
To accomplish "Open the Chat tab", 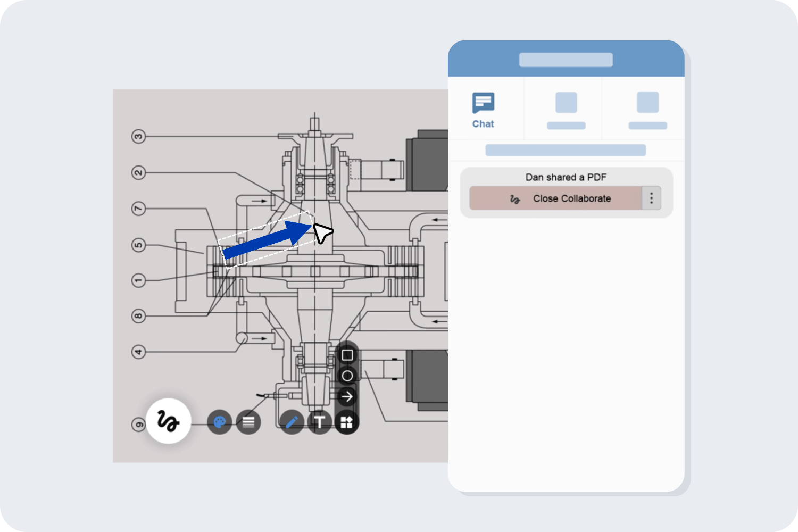I will click(x=483, y=110).
